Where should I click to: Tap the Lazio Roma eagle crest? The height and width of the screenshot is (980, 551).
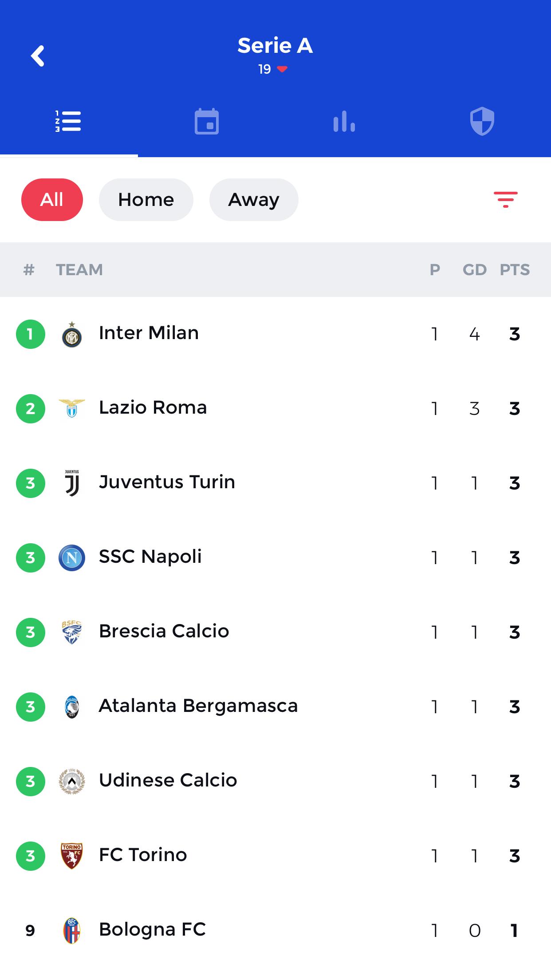pos(72,408)
